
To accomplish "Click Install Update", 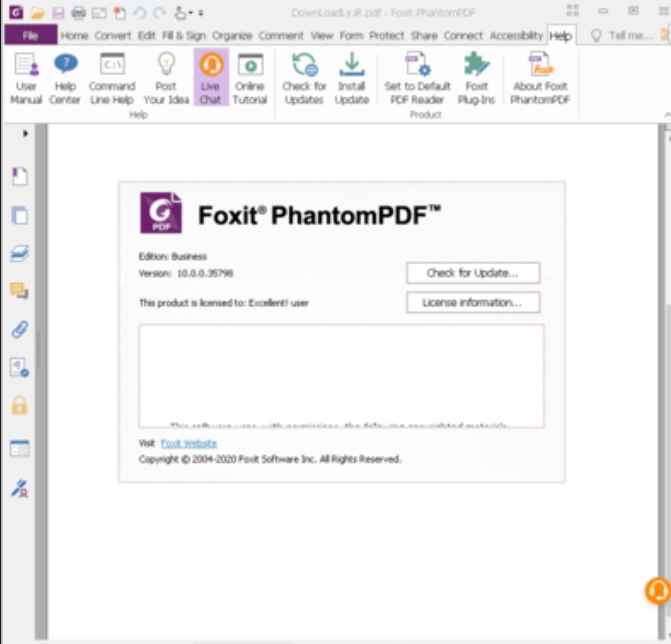I will tap(352, 79).
